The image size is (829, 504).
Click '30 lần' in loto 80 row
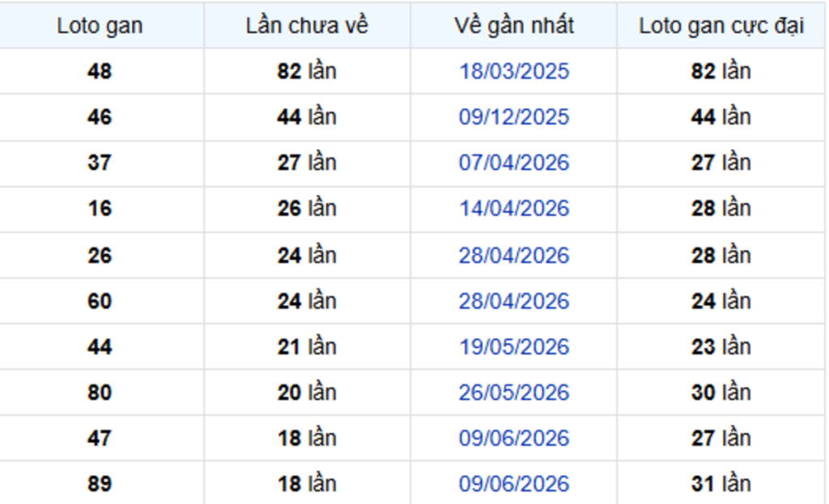(721, 392)
